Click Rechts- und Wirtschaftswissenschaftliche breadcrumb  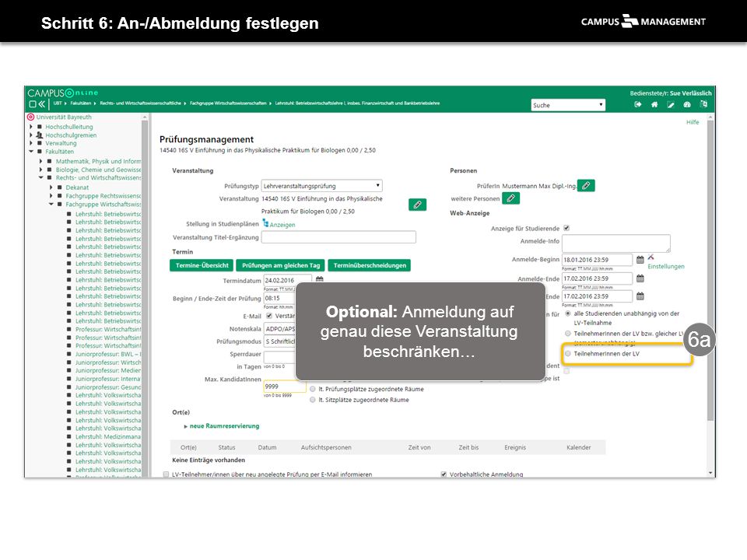[141, 103]
